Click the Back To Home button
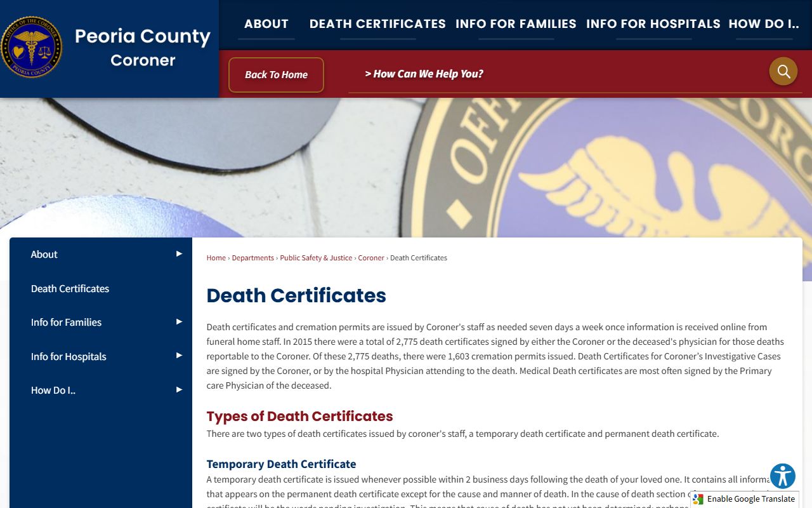Image resolution: width=812 pixels, height=508 pixels. click(x=276, y=75)
